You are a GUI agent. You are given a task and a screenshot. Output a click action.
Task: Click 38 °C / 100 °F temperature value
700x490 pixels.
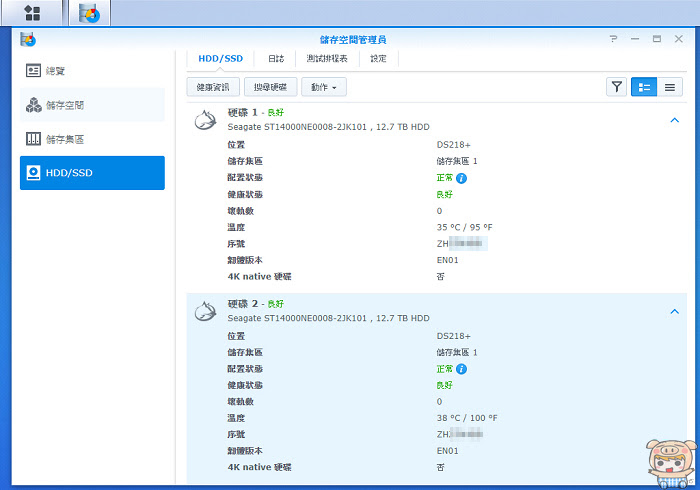467,418
